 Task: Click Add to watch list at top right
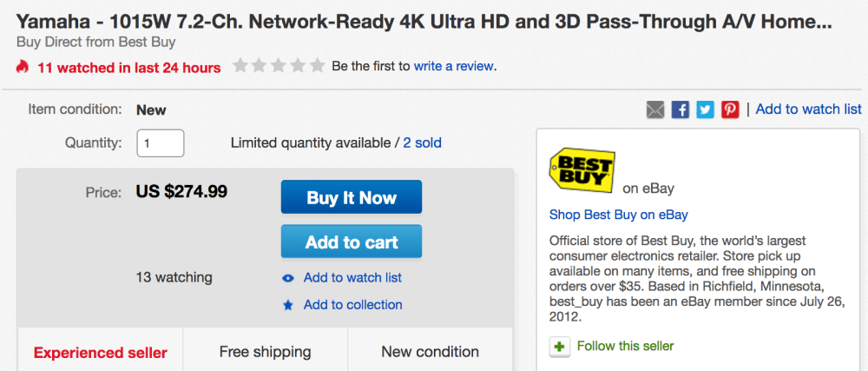click(x=808, y=109)
